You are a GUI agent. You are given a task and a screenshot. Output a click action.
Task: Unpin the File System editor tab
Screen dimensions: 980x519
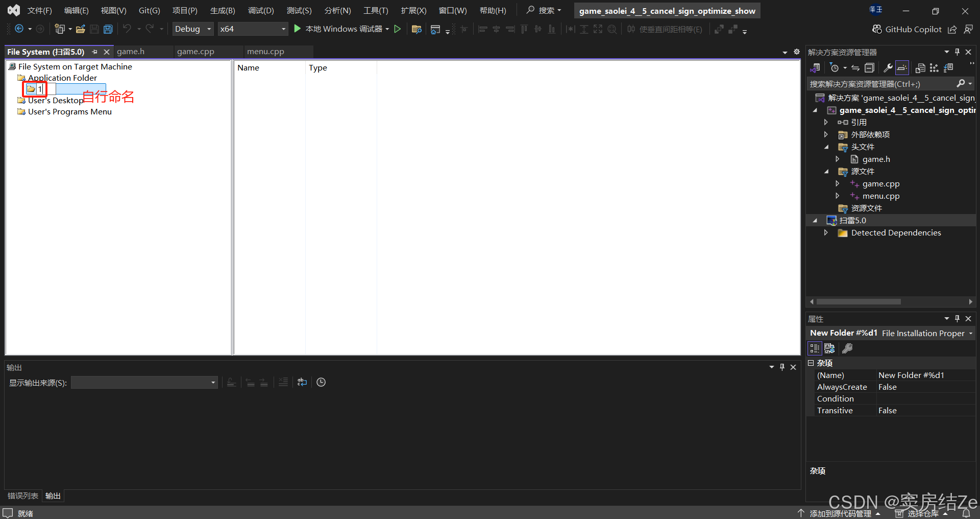click(94, 52)
